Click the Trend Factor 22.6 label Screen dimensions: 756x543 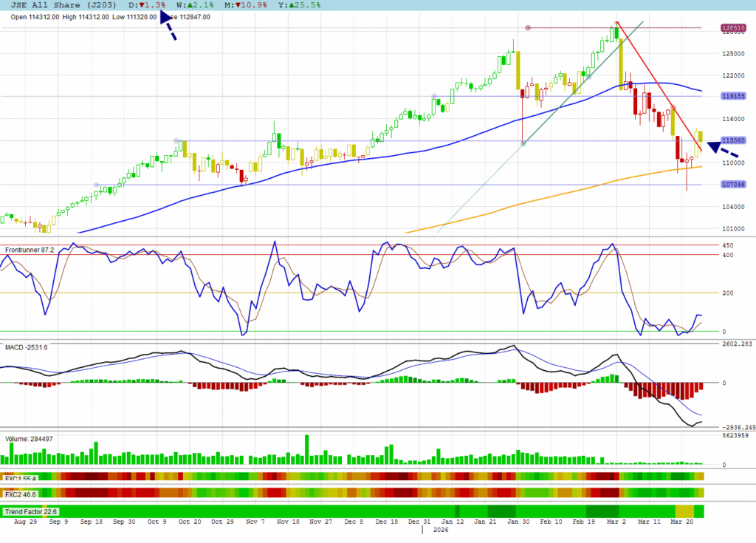31,511
